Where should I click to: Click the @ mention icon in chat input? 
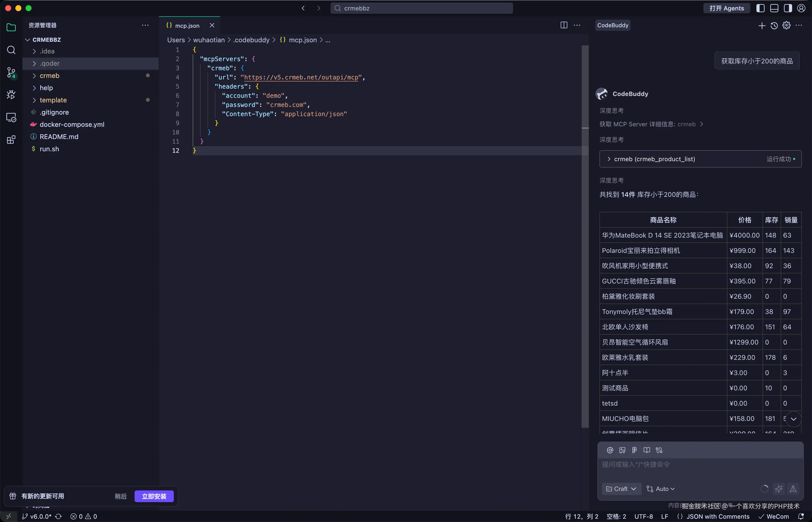tap(610, 450)
